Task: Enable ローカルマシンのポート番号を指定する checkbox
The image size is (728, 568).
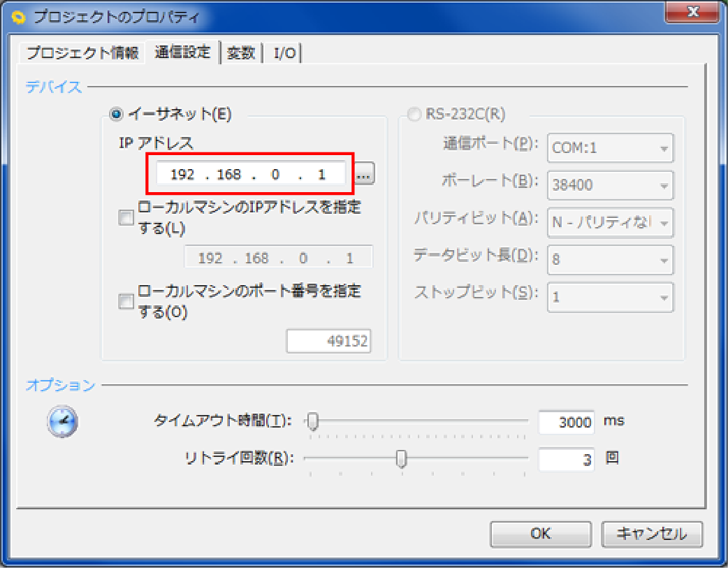Action: coord(126,301)
